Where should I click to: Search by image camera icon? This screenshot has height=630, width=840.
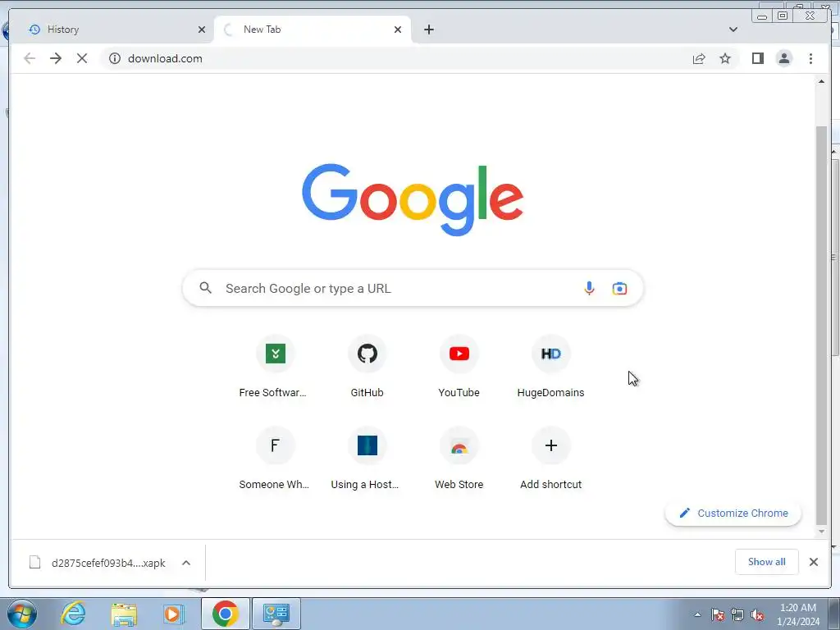pyautogui.click(x=619, y=288)
